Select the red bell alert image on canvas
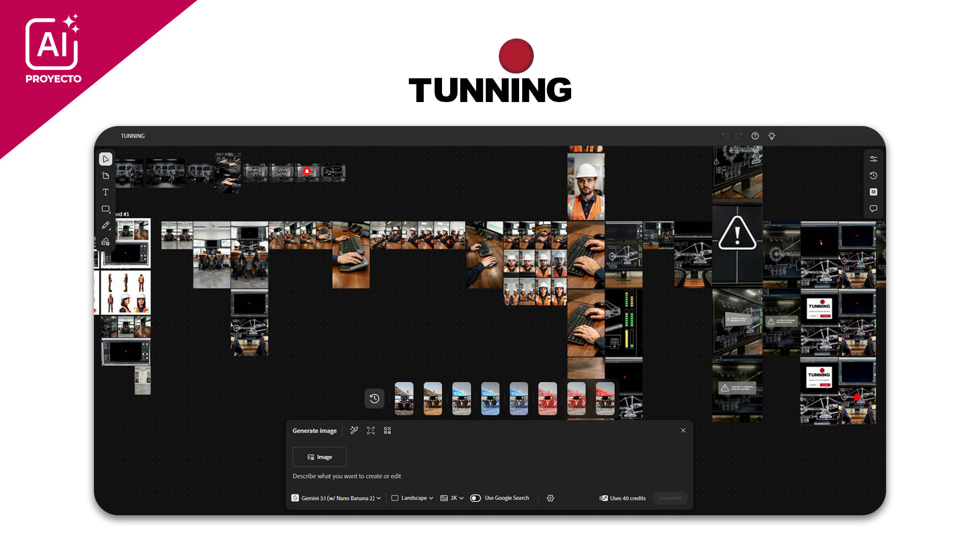The height and width of the screenshot is (551, 980). 307,171
